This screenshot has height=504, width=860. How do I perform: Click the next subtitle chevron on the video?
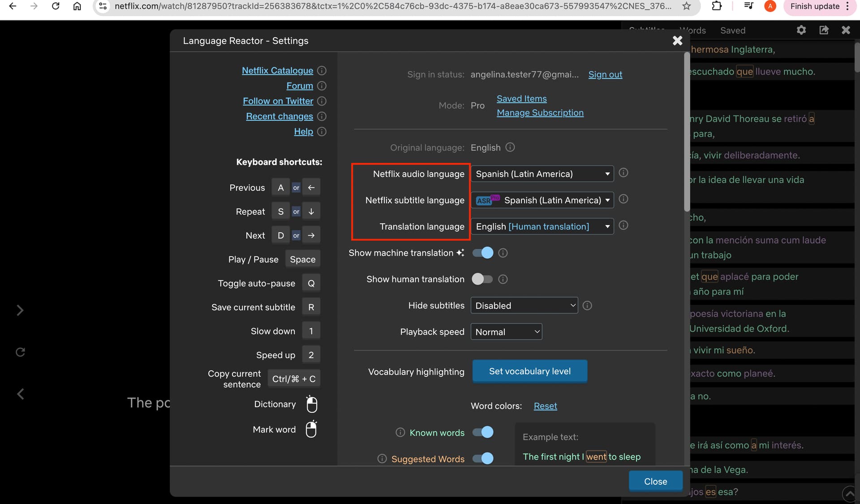(20, 310)
